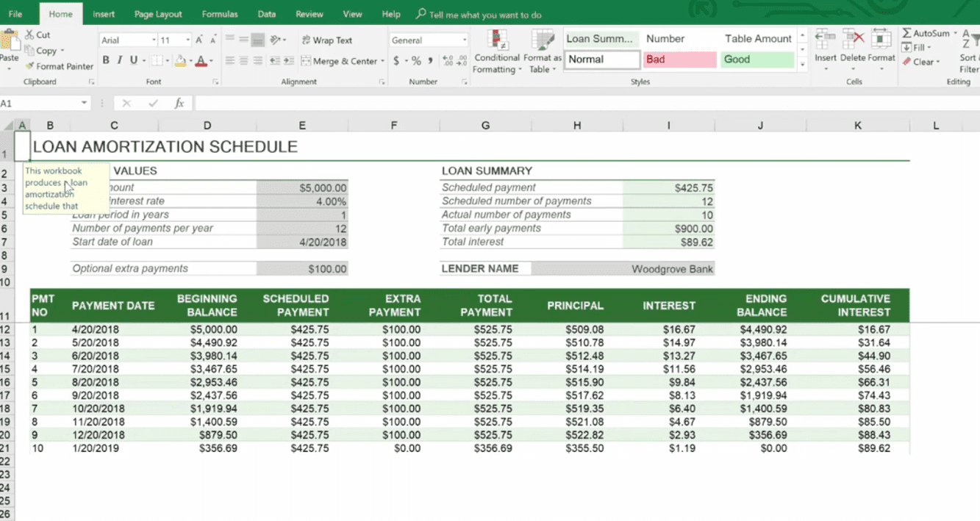Switch to the Formulas ribbon tab

click(x=219, y=14)
